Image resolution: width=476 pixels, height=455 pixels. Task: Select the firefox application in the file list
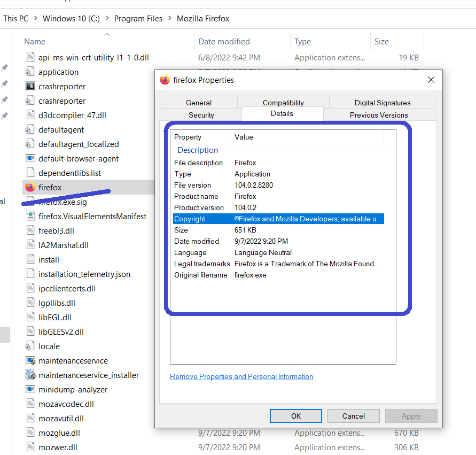pyautogui.click(x=51, y=187)
